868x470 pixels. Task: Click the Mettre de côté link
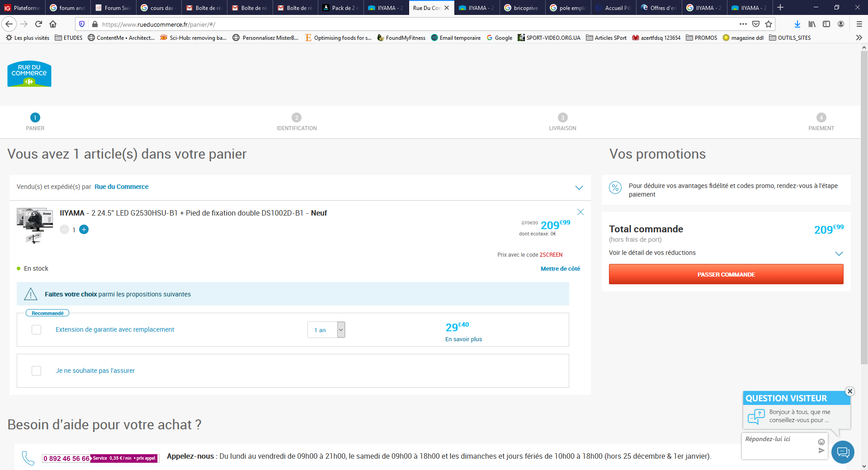(x=560, y=268)
